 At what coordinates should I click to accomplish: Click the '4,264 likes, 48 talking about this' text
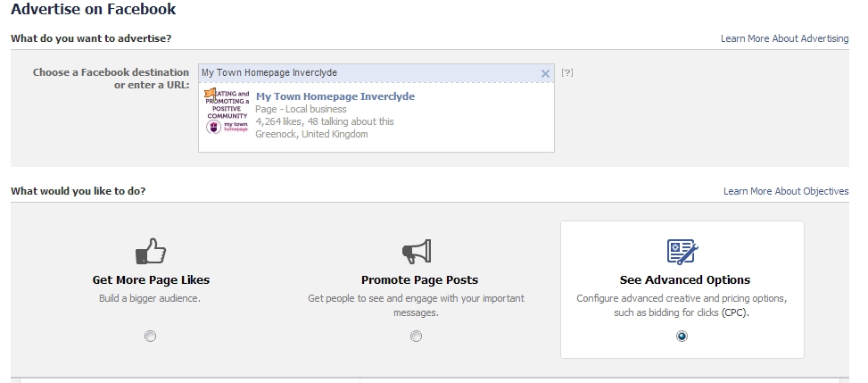325,121
